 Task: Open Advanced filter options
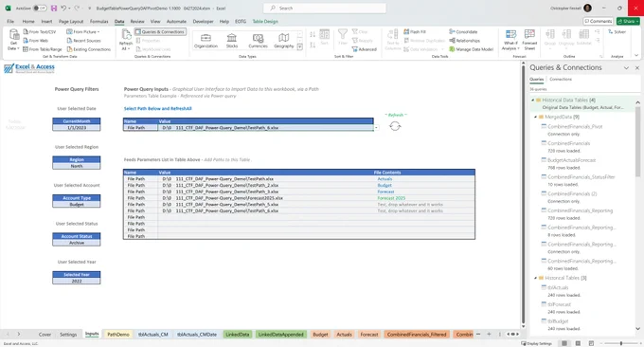[364, 49]
